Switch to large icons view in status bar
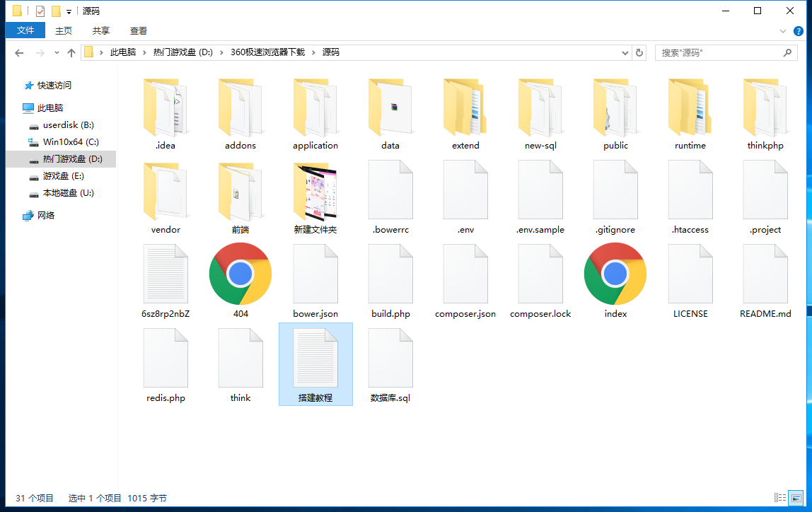 (x=796, y=498)
